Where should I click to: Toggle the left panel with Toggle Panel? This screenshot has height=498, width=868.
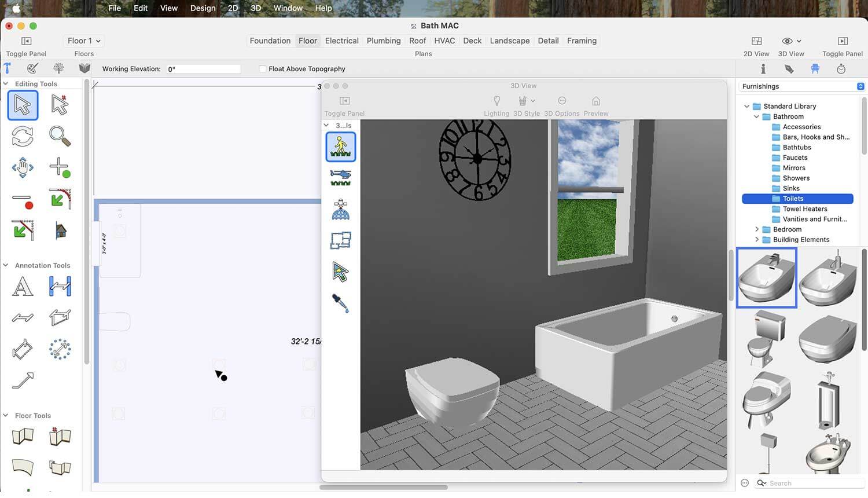tap(26, 41)
